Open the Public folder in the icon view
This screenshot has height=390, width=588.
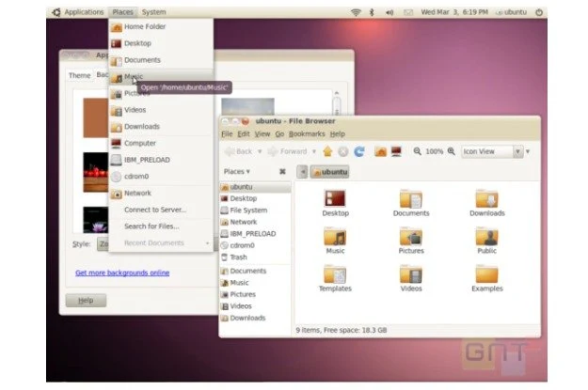pos(486,241)
